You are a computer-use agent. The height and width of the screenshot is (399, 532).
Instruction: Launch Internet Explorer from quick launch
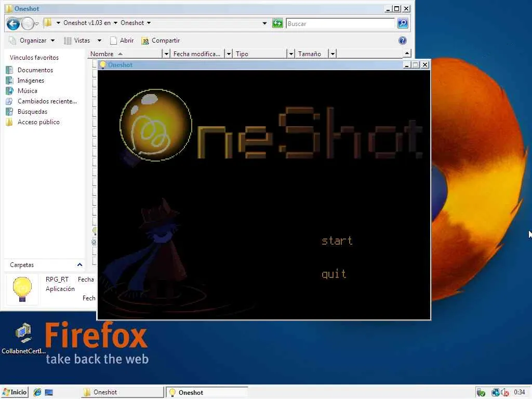point(37,393)
